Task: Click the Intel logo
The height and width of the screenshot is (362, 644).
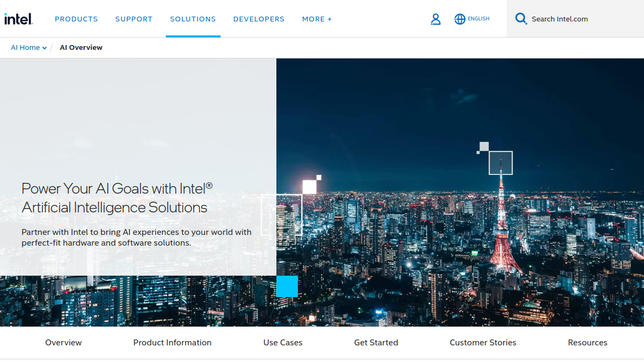Action: [x=18, y=19]
